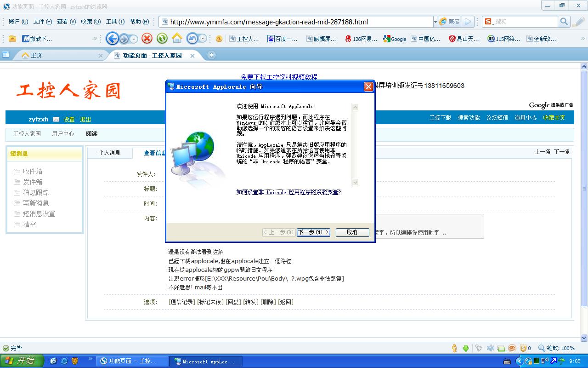
Task: Toggle browser sound via speaker status icon
Action: pos(490,348)
